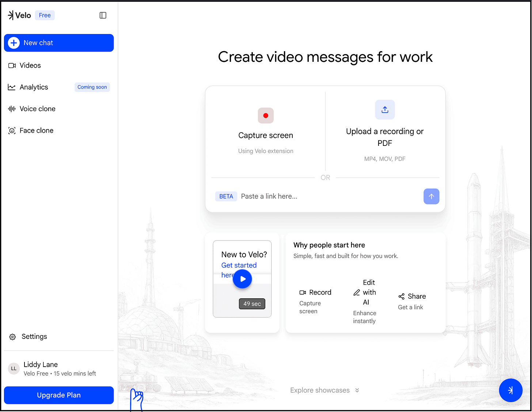The width and height of the screenshot is (532, 412).
Task: Click the MP4, MOV, PDF formats text
Action: coord(385,159)
